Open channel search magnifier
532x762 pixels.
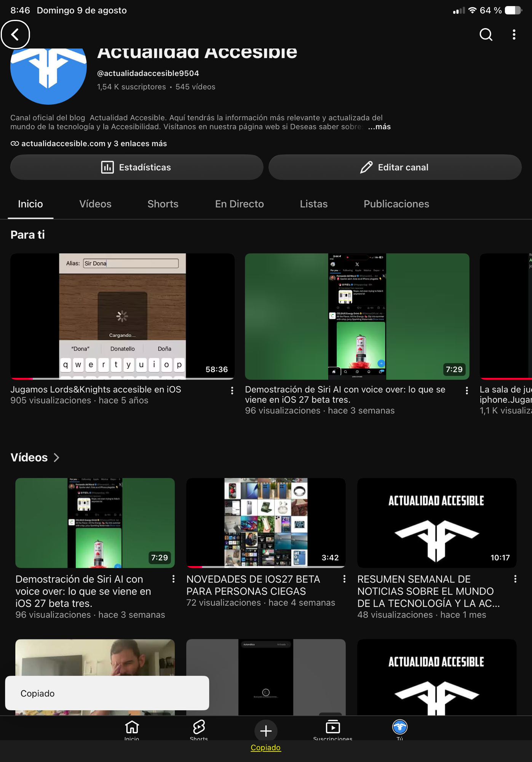point(486,35)
